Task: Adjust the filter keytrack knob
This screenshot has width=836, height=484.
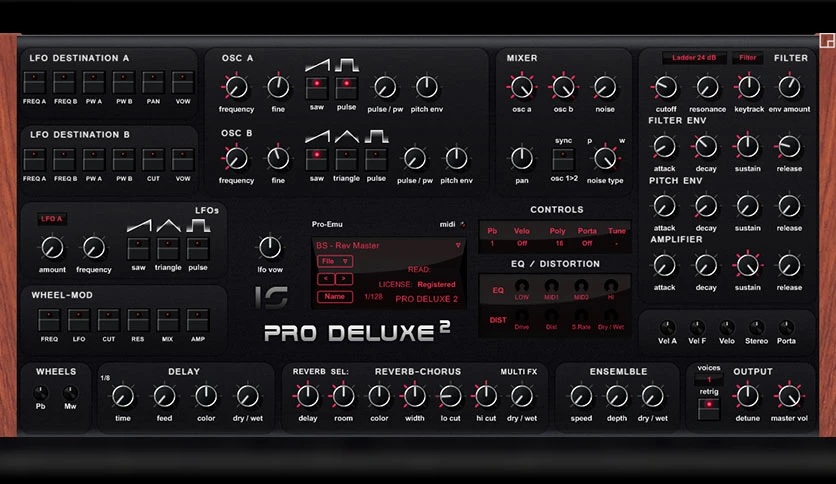Action: pyautogui.click(x=749, y=87)
